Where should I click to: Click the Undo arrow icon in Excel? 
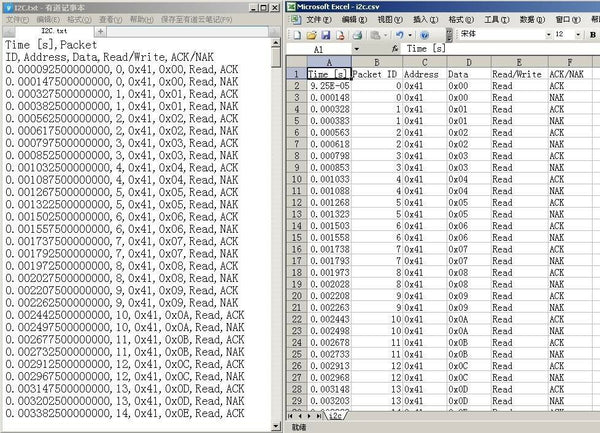point(399,35)
